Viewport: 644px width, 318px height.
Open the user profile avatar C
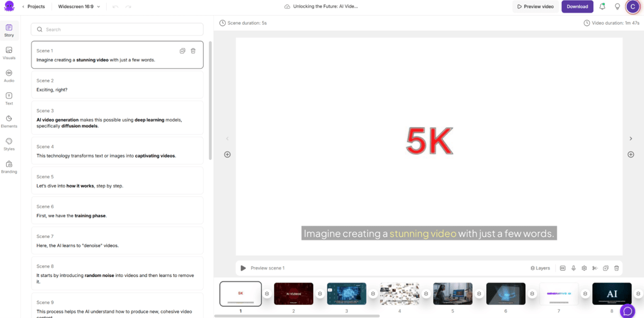tap(633, 6)
